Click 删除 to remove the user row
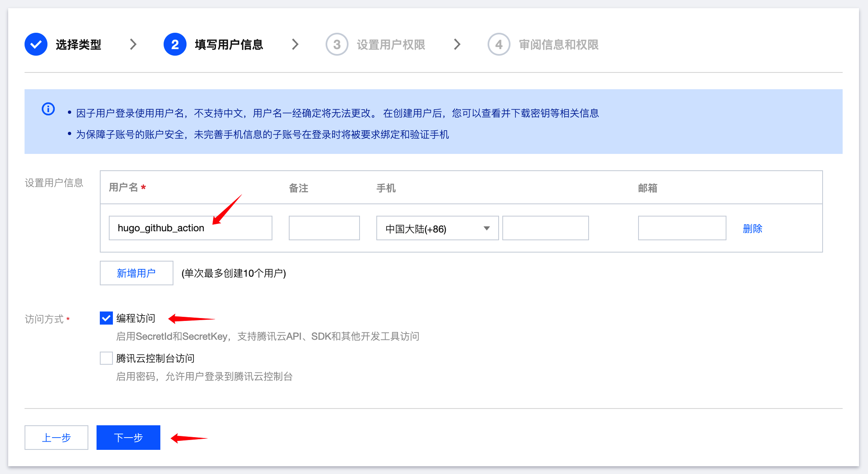The width and height of the screenshot is (868, 474). [752, 228]
